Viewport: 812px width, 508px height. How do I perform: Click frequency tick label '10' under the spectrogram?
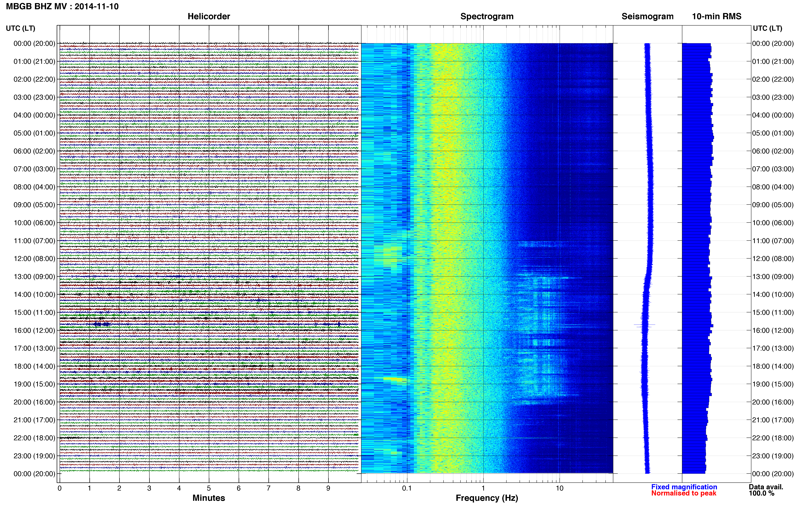559,488
